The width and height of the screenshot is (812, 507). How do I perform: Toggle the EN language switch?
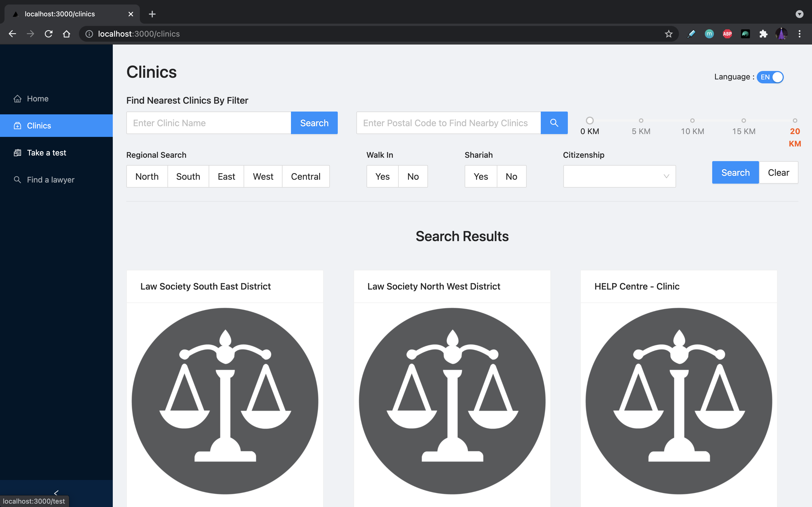[770, 77]
